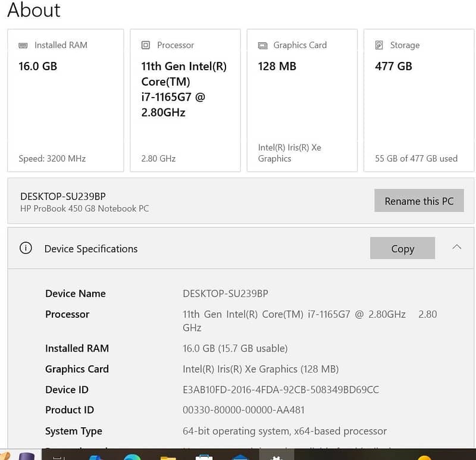Click the HP ProBook 450 G8 Notebook PC text
This screenshot has width=476, height=460.
click(84, 208)
